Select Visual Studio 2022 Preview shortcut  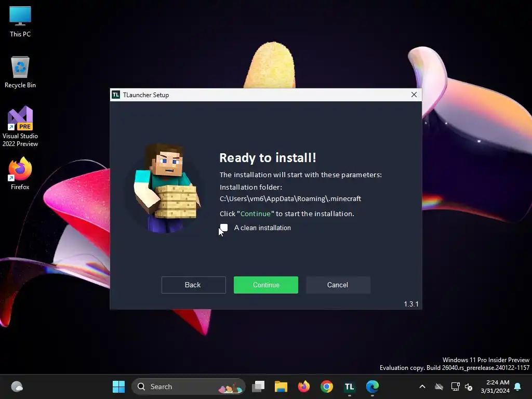(x=20, y=126)
